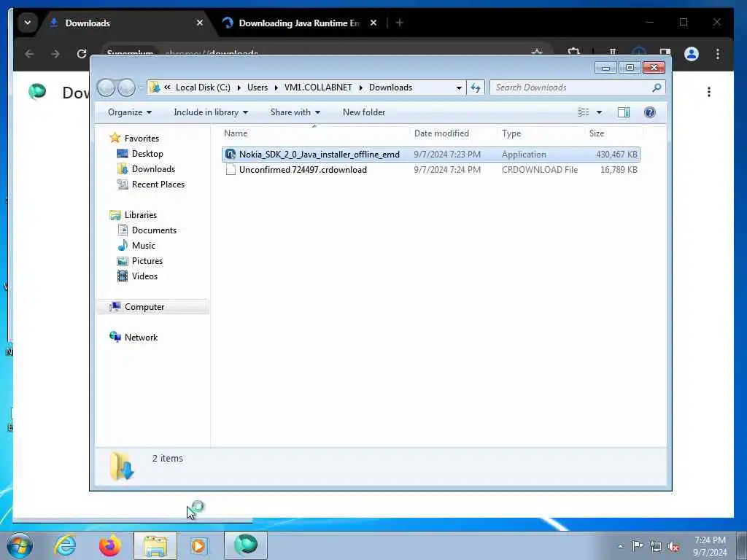Open Explorer help with the question mark icon
The height and width of the screenshot is (560, 747).
(x=649, y=112)
